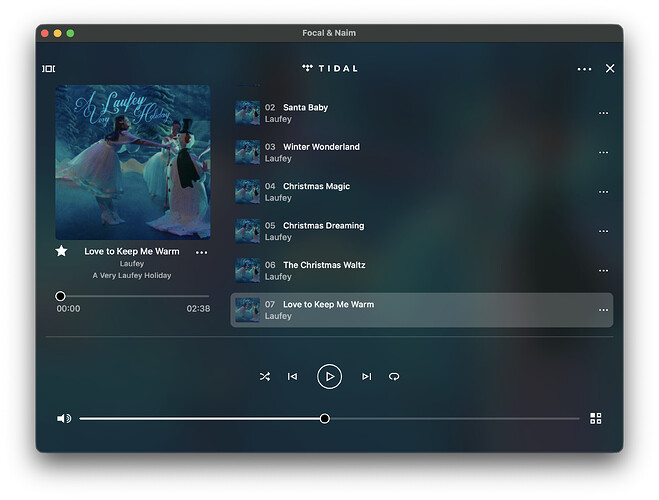Screen dimensions: 659x500
Task: Go back to the previous track
Action: pos(292,377)
